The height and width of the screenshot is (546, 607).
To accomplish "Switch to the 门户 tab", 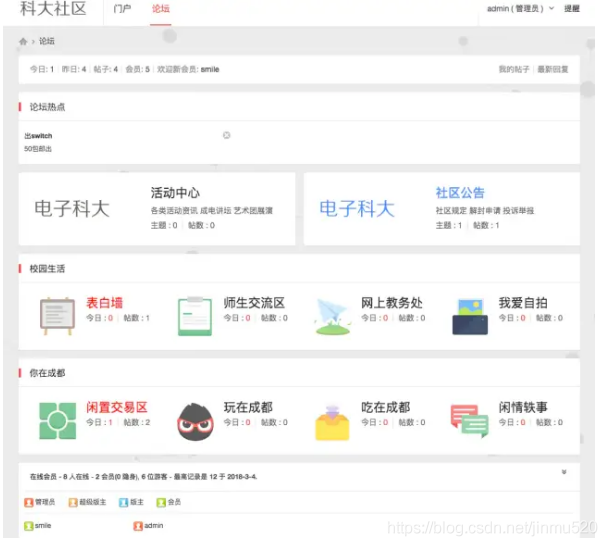I will tap(122, 9).
